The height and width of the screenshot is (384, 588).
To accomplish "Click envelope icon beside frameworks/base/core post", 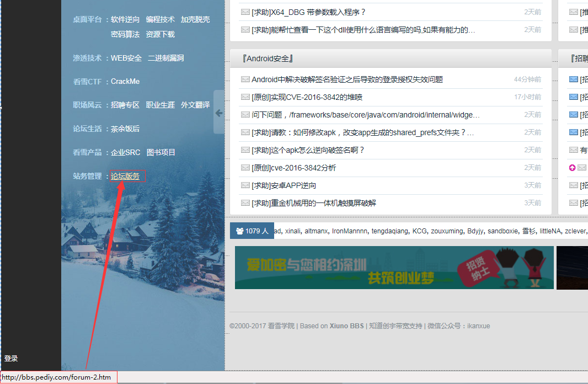I will click(245, 115).
